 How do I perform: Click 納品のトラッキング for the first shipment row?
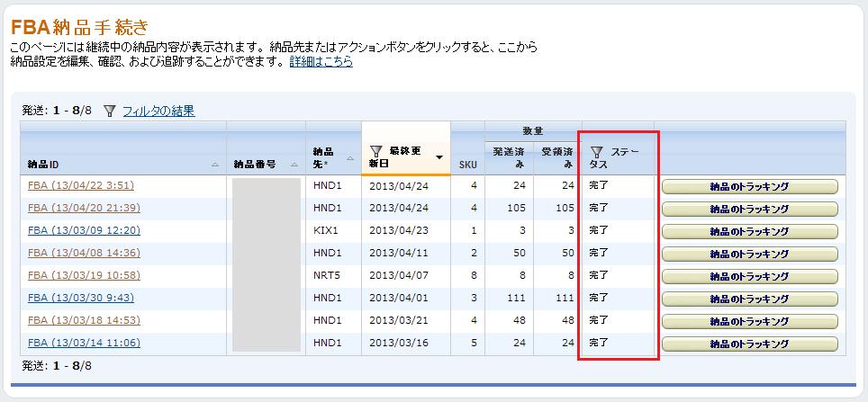(749, 187)
